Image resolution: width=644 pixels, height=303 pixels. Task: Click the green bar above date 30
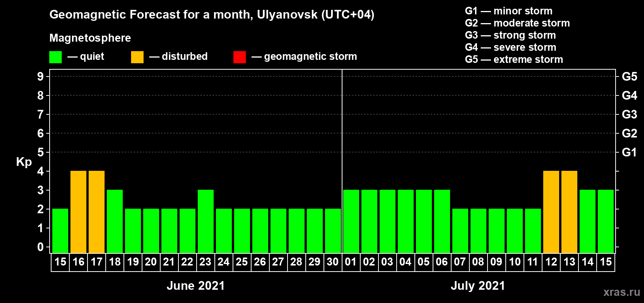pos(333,231)
